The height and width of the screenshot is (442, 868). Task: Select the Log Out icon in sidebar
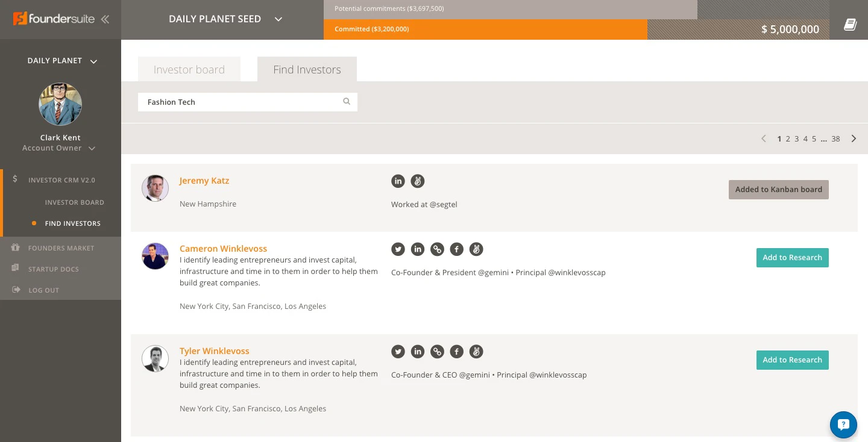pos(15,290)
